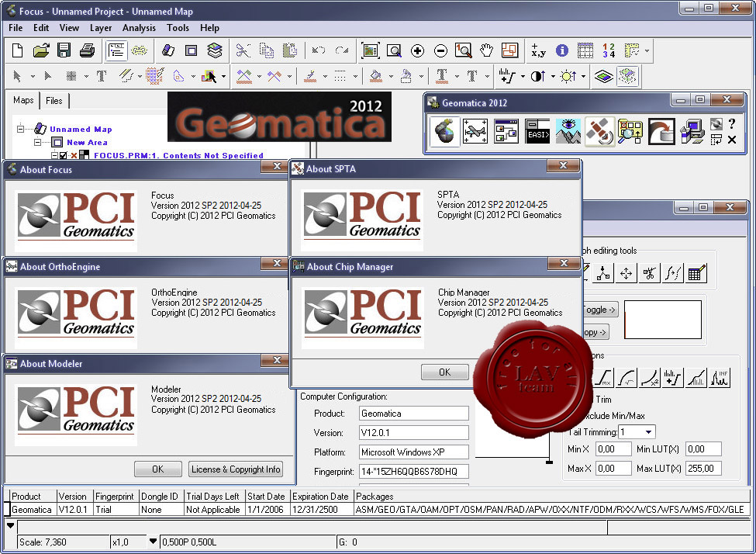
Task: Click the Zoom In plus icon
Action: [417, 50]
